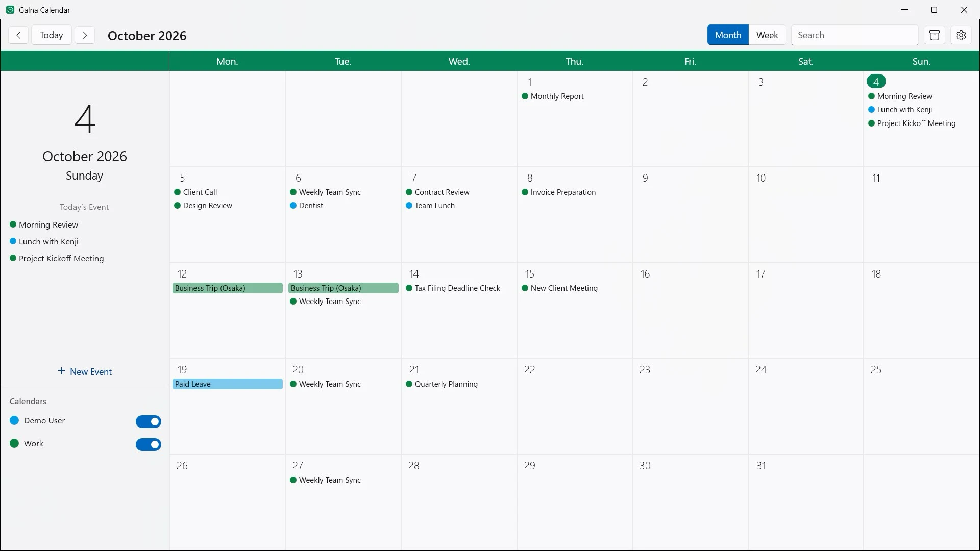Click the green Work calendar color dot
The height and width of the screenshot is (551, 980).
pos(14,443)
